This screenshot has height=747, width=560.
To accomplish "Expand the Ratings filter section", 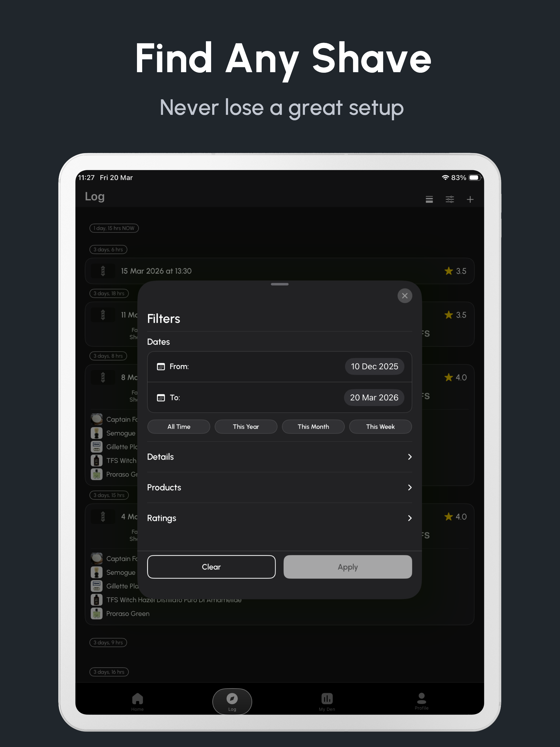I will point(280,518).
